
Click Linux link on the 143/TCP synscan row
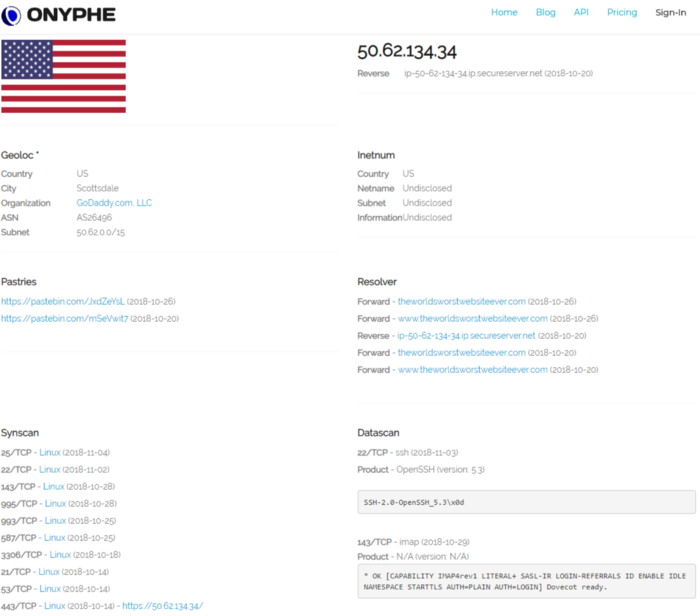pos(54,486)
